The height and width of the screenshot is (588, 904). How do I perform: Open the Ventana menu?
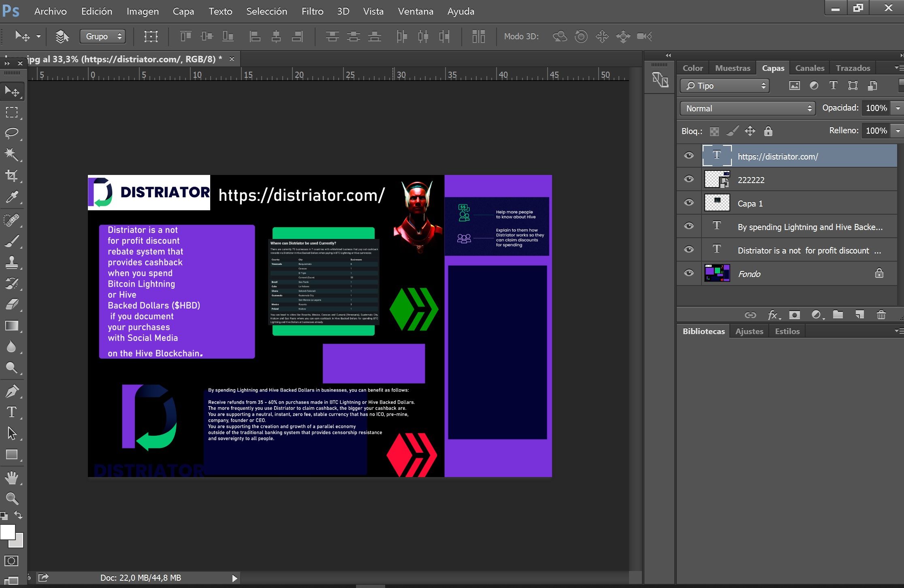(x=416, y=11)
